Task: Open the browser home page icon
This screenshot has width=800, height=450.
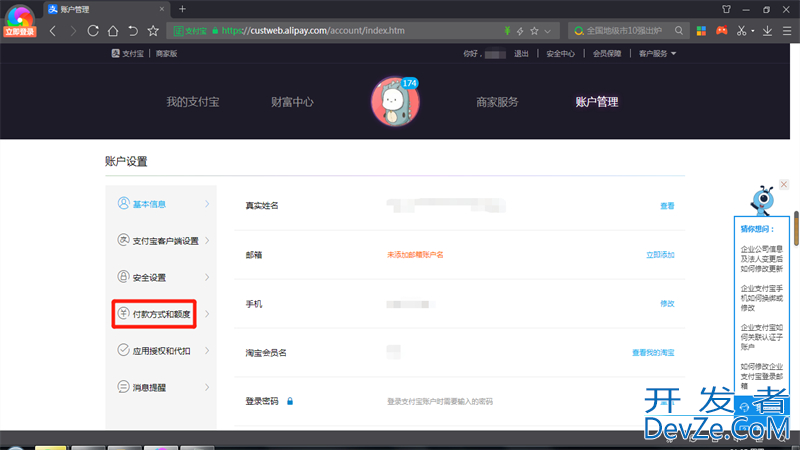Action: point(113,31)
